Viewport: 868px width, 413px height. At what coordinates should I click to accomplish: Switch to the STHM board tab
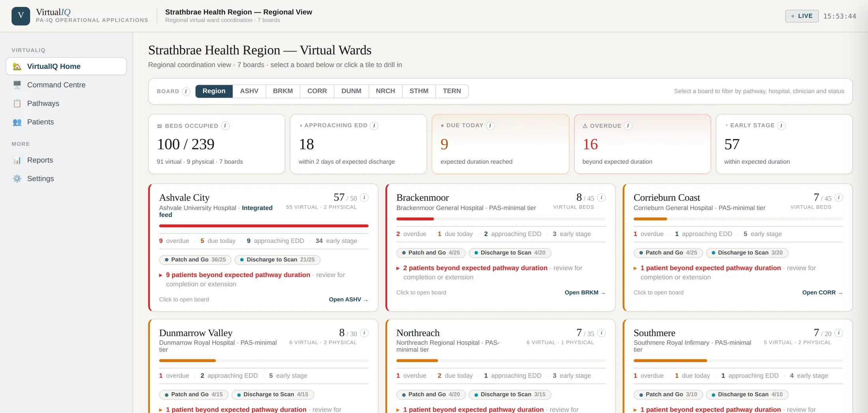pyautogui.click(x=419, y=91)
